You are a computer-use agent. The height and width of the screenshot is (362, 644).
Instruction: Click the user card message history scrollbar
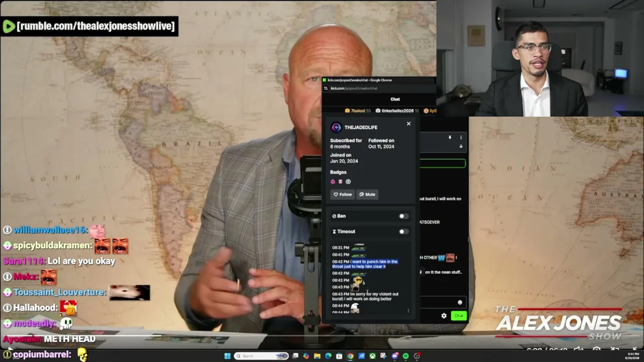tap(408, 310)
